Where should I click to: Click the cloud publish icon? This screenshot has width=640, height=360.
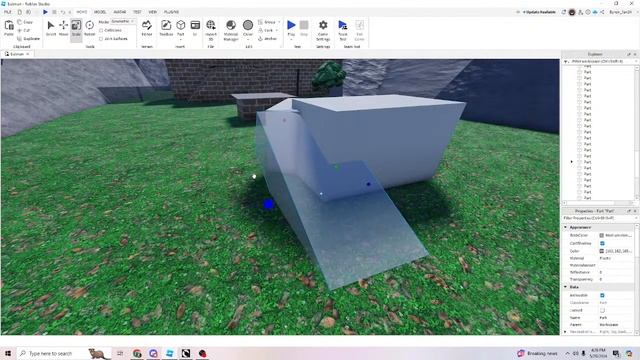[x=595, y=12]
